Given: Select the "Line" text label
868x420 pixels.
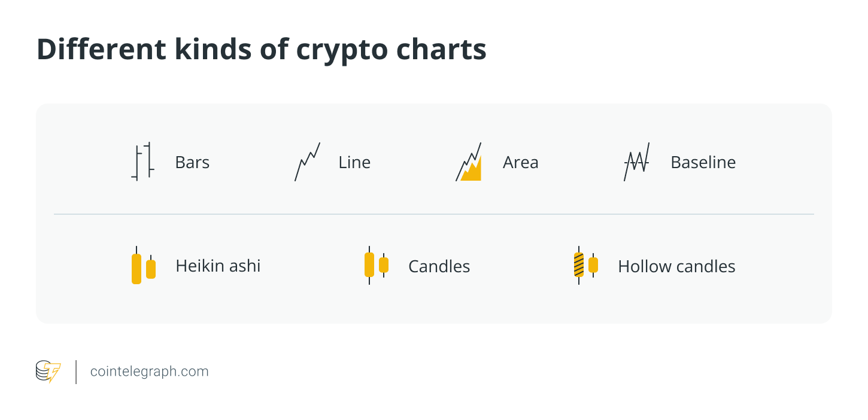Looking at the screenshot, I should click(354, 163).
